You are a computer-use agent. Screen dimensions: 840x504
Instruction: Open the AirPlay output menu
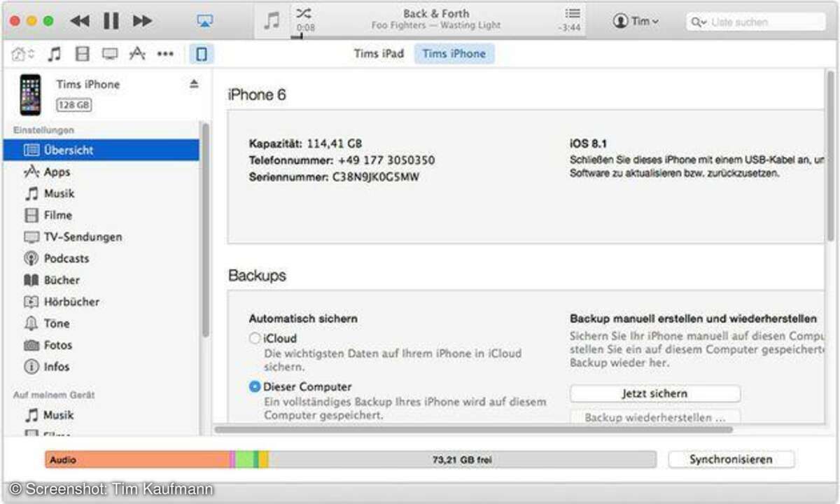click(204, 21)
